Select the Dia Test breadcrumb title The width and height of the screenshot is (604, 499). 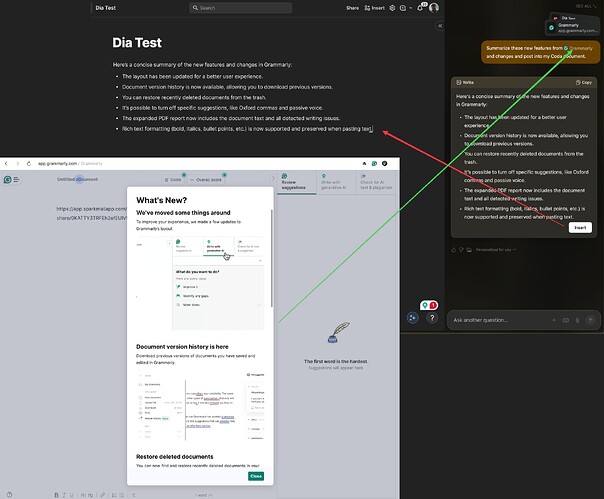(x=106, y=8)
